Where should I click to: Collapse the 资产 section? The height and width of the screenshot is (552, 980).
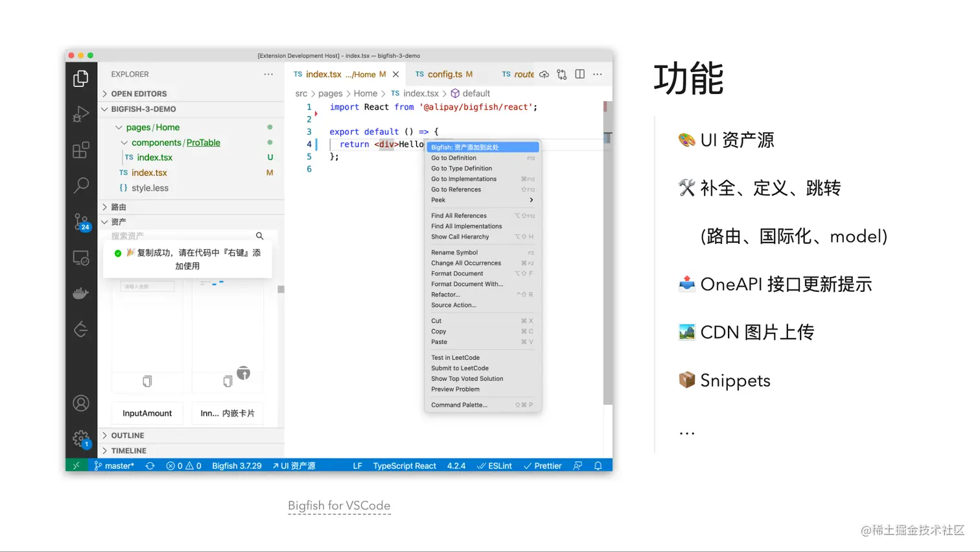pyautogui.click(x=191, y=222)
